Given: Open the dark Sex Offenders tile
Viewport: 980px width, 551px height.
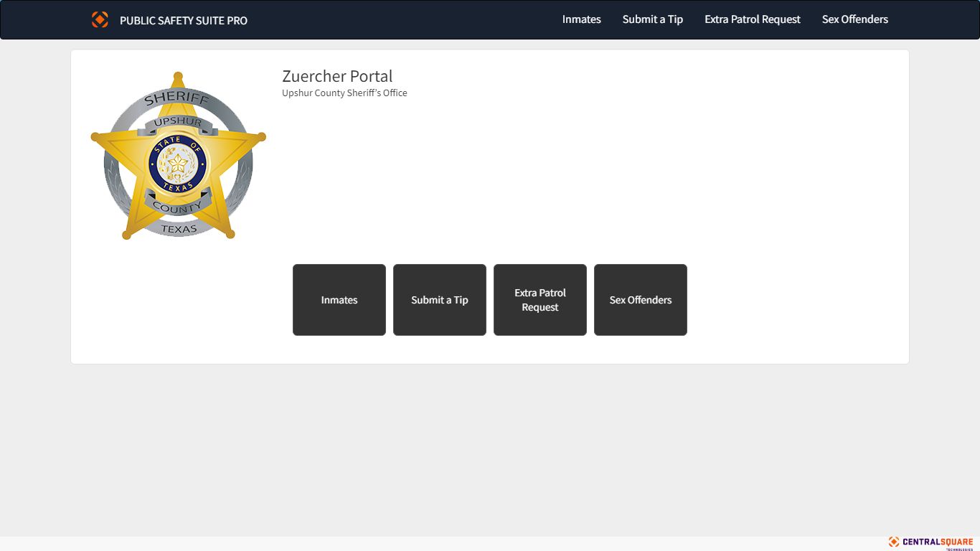Looking at the screenshot, I should click(641, 300).
